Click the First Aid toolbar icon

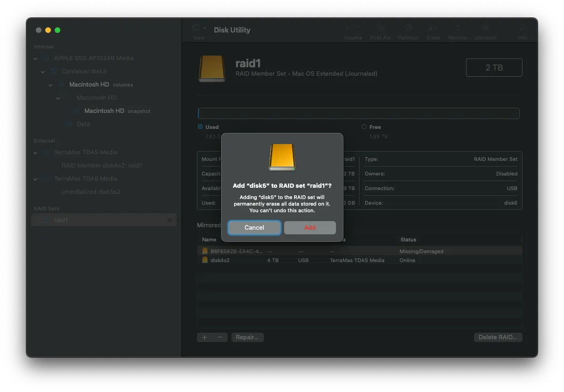coord(381,28)
